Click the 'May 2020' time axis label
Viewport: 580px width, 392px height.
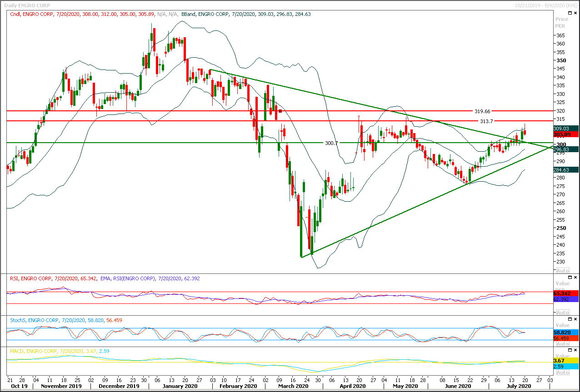click(x=405, y=386)
